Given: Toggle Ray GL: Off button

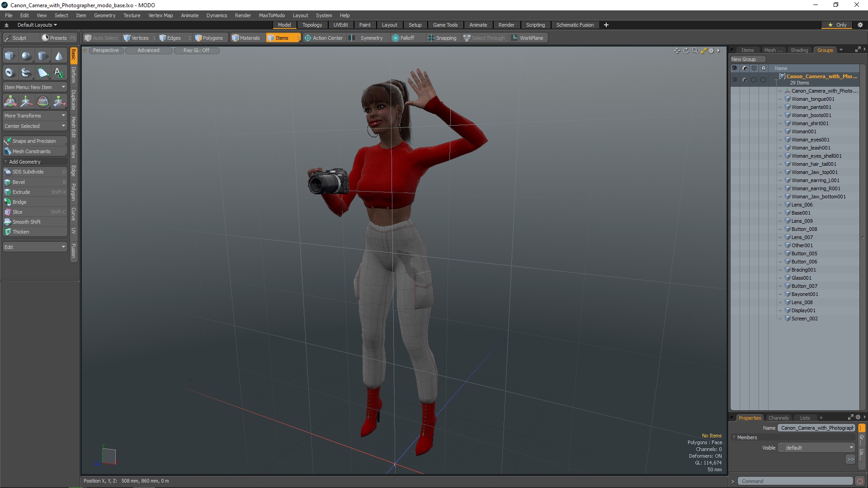Looking at the screenshot, I should click(x=196, y=51).
